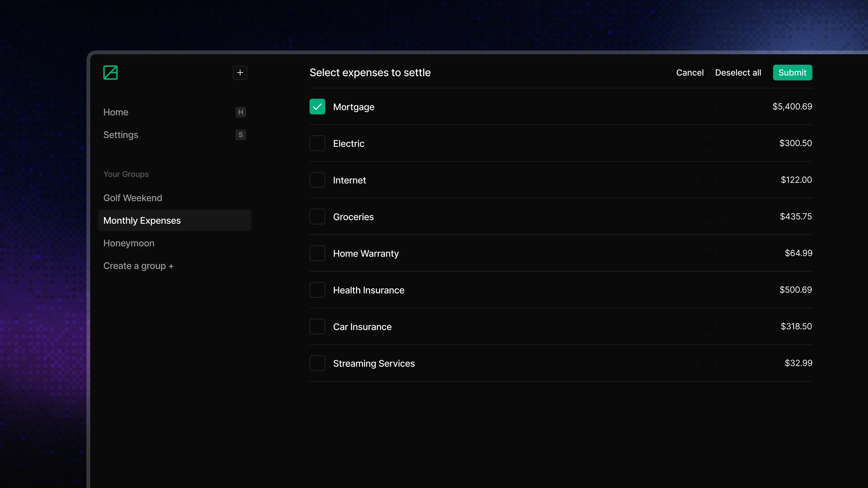868x488 pixels.
Task: Click the plus icon in sidebar header
Action: [240, 72]
